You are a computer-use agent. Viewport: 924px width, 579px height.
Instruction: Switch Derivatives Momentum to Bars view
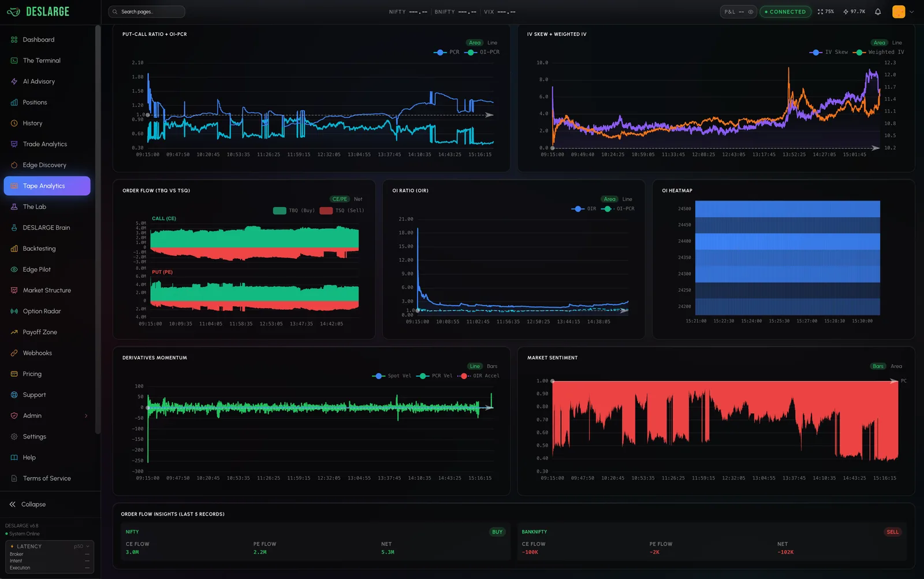click(x=492, y=366)
